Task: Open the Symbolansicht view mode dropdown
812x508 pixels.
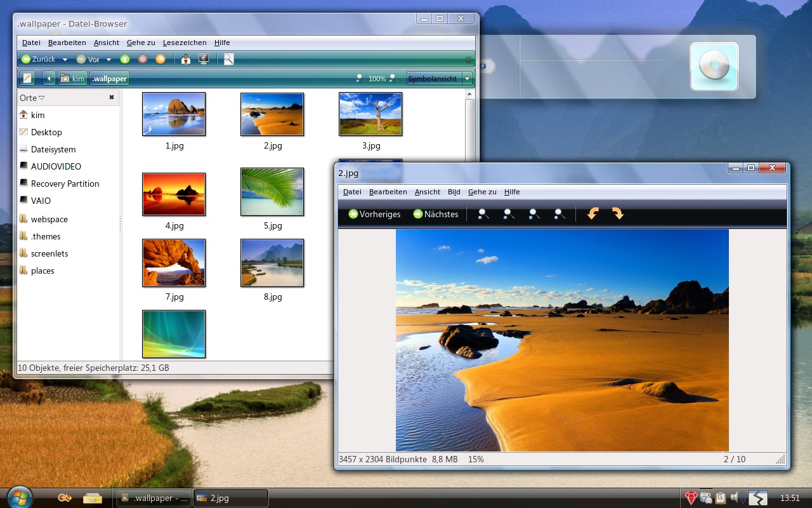Action: click(468, 78)
